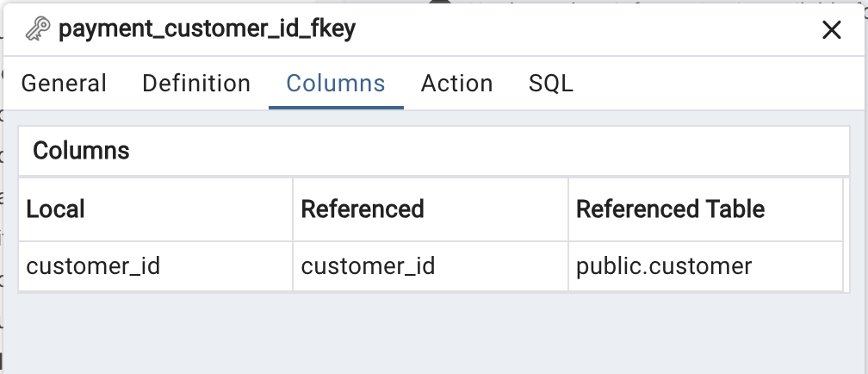This screenshot has width=868, height=374.
Task: Switch to the Definition tab
Action: coord(196,83)
